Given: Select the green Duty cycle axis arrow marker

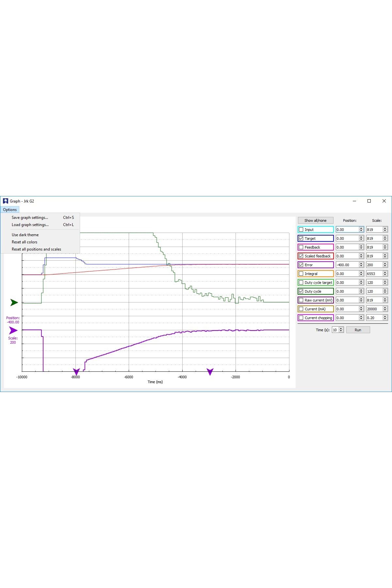Looking at the screenshot, I should tap(14, 302).
